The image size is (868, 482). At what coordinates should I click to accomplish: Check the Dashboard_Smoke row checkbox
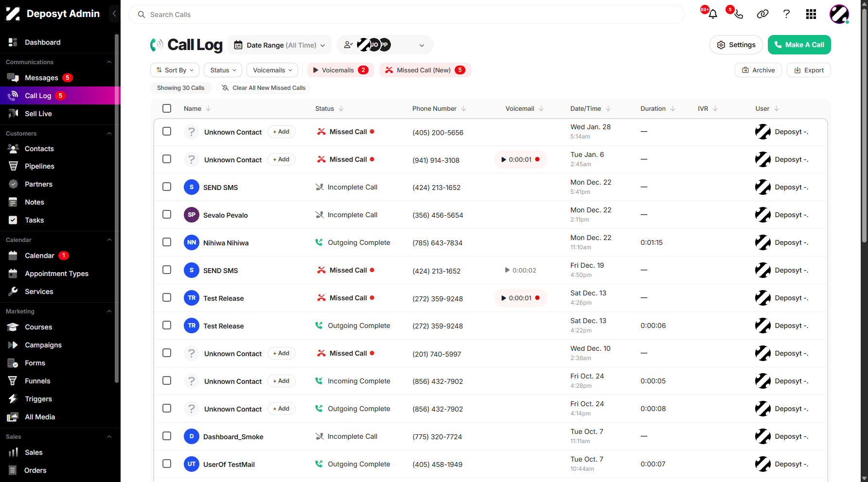click(167, 436)
